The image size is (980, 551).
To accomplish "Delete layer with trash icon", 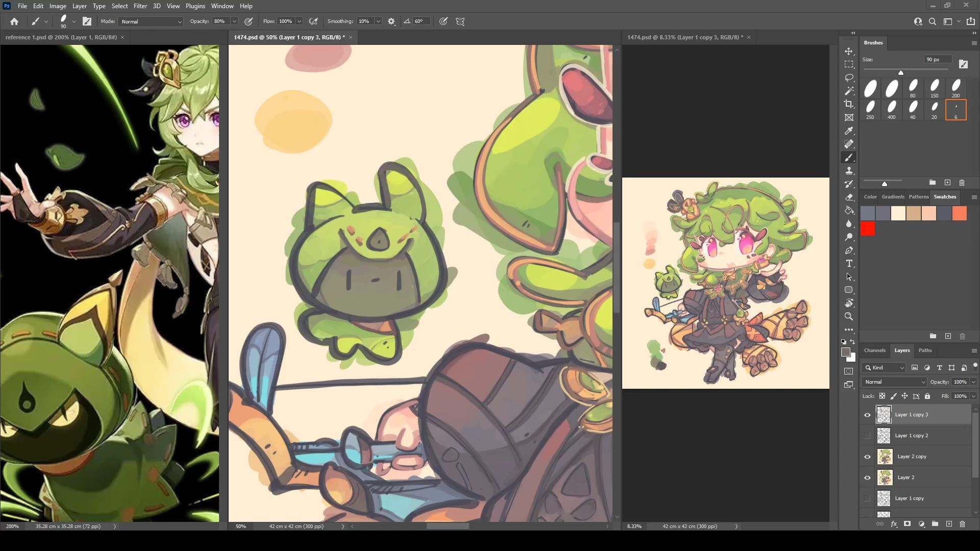I will click(962, 524).
